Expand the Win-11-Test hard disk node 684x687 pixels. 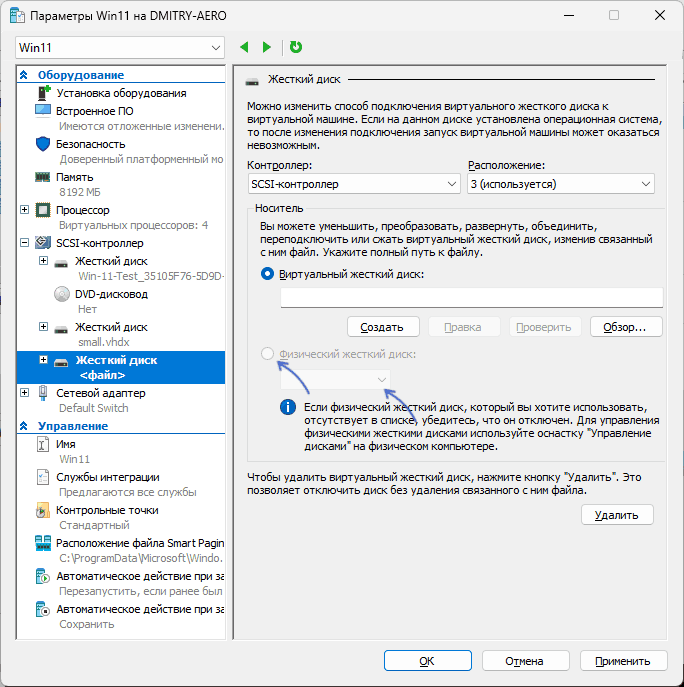tap(43, 261)
